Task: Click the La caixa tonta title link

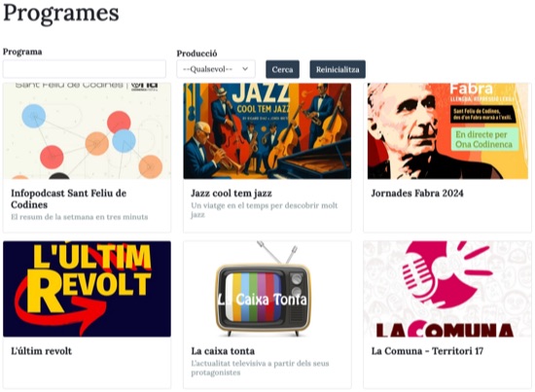Action: point(223,351)
